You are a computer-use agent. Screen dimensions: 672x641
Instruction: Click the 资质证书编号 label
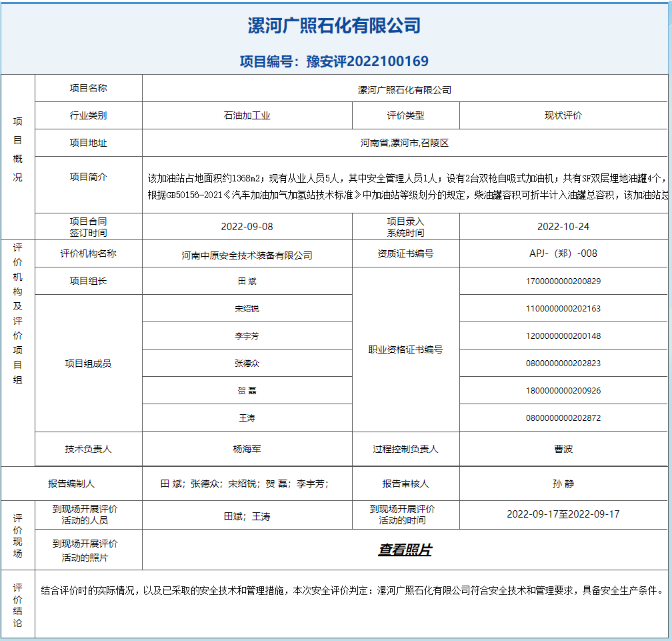coord(405,253)
